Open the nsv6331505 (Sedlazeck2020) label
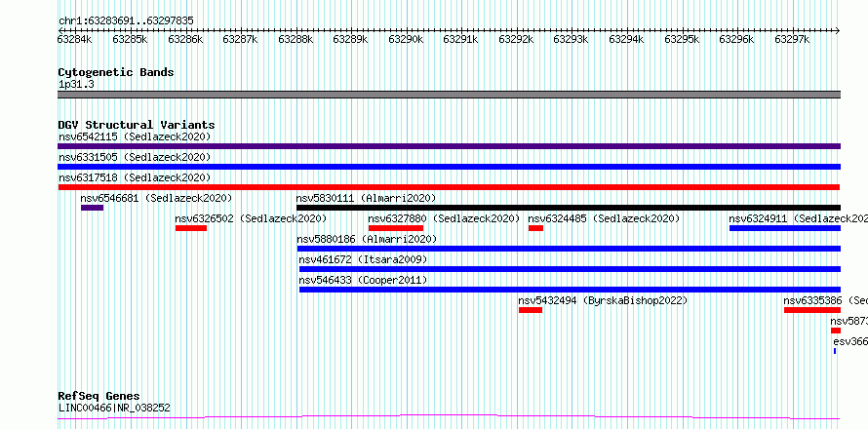 135,157
